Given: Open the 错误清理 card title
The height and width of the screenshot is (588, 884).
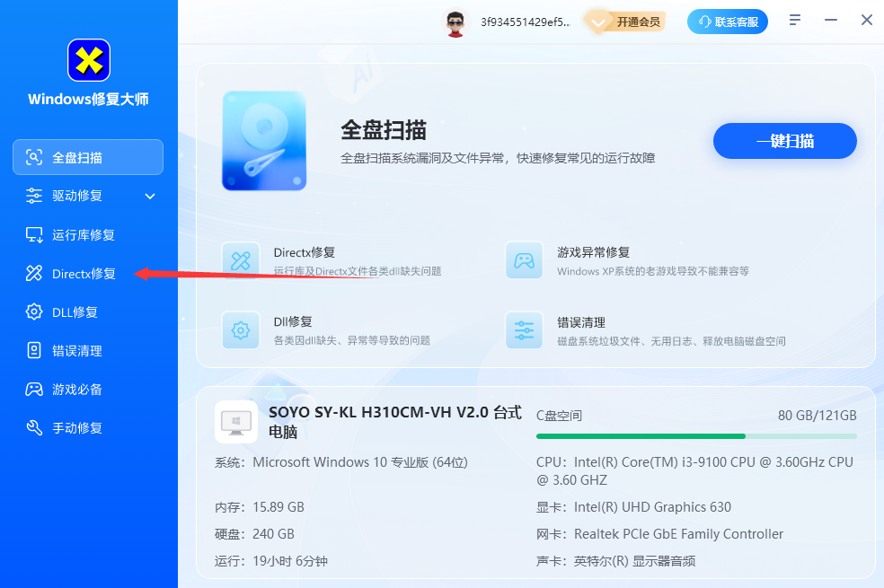Looking at the screenshot, I should (x=581, y=322).
